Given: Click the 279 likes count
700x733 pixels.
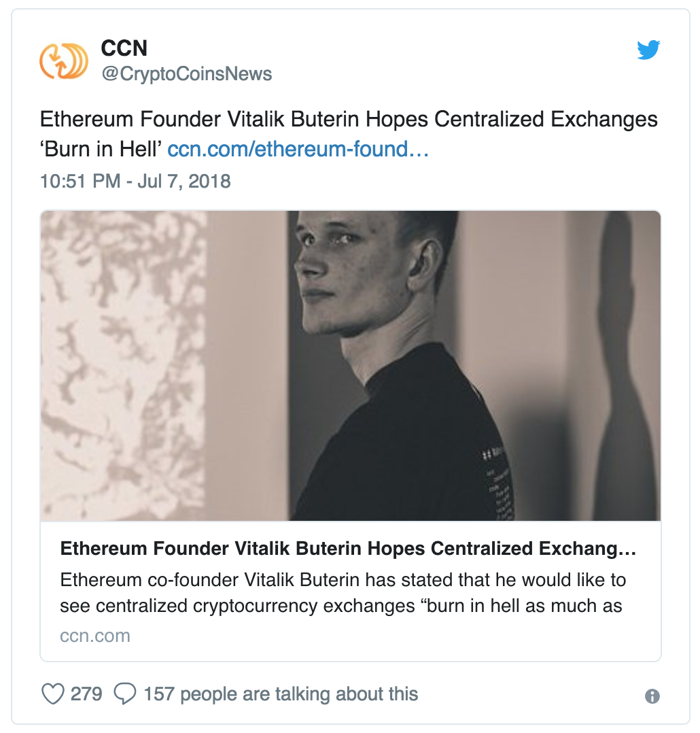Looking at the screenshot, I should (x=86, y=694).
